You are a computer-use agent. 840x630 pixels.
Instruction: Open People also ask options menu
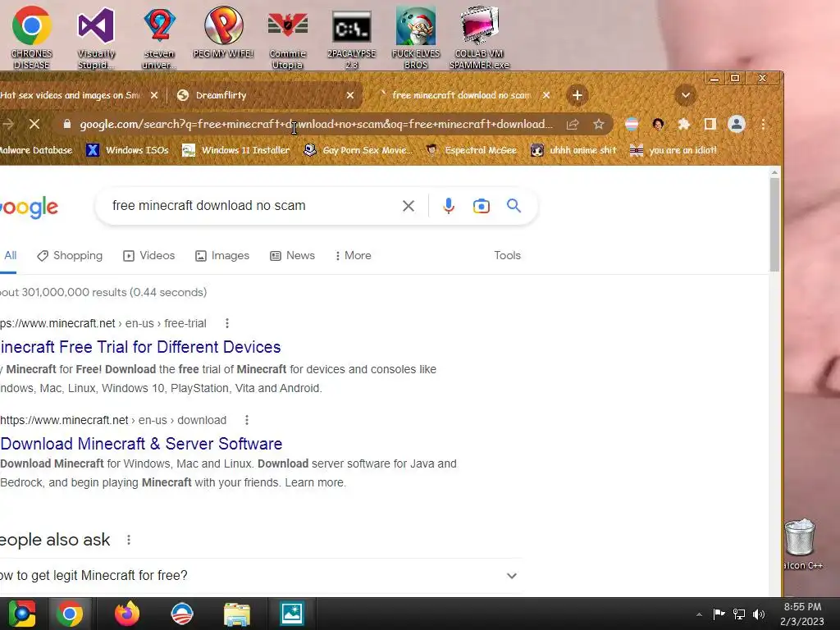pyautogui.click(x=129, y=540)
